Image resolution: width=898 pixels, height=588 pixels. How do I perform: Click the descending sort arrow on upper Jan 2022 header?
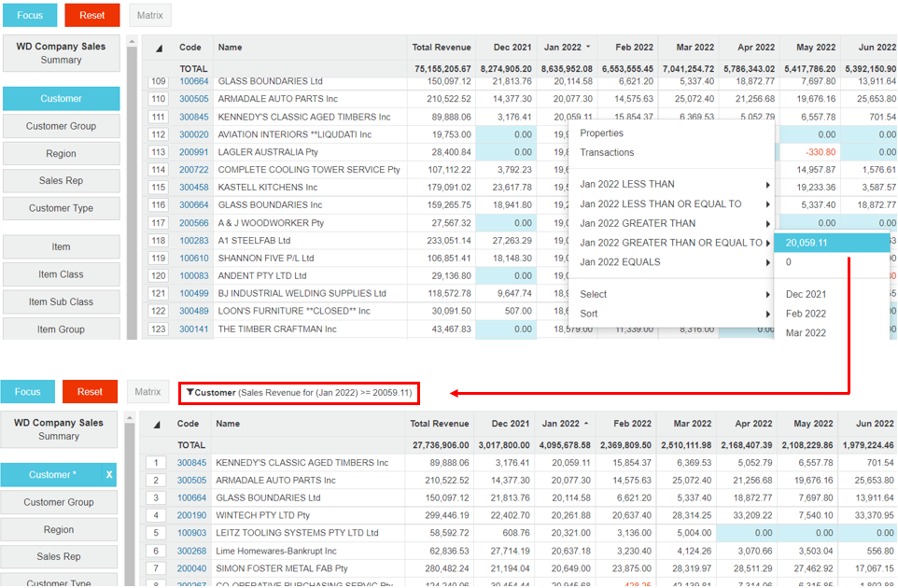click(x=588, y=48)
